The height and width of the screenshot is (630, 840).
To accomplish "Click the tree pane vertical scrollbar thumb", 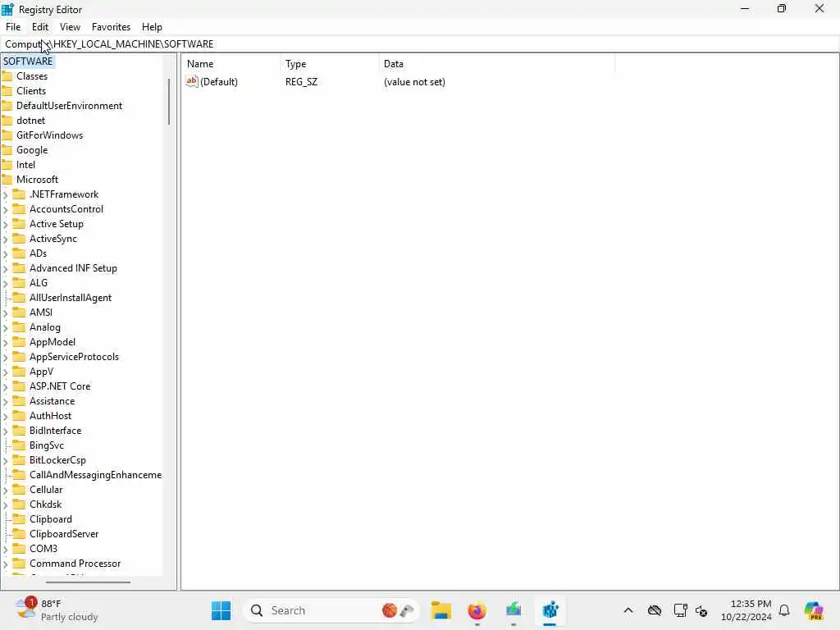I will (x=169, y=102).
